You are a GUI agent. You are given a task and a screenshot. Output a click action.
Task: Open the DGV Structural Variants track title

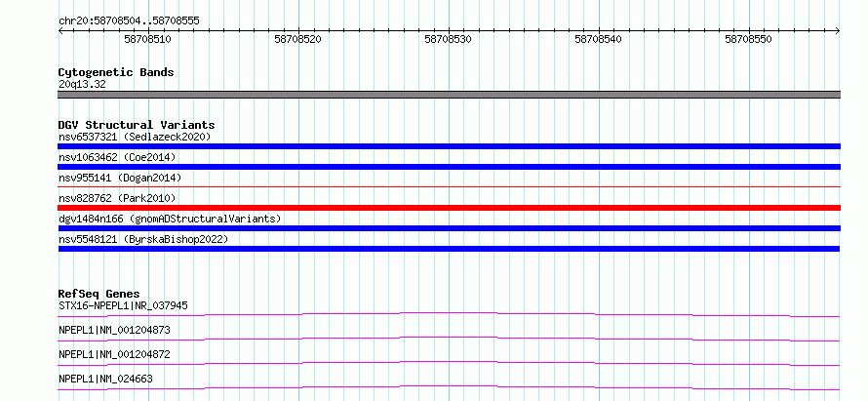pos(137,125)
